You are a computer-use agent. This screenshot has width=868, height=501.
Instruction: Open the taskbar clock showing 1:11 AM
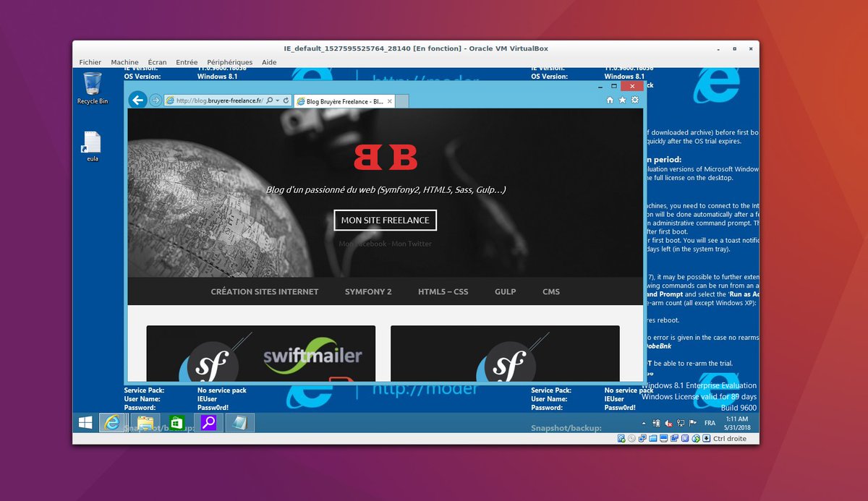tap(738, 423)
